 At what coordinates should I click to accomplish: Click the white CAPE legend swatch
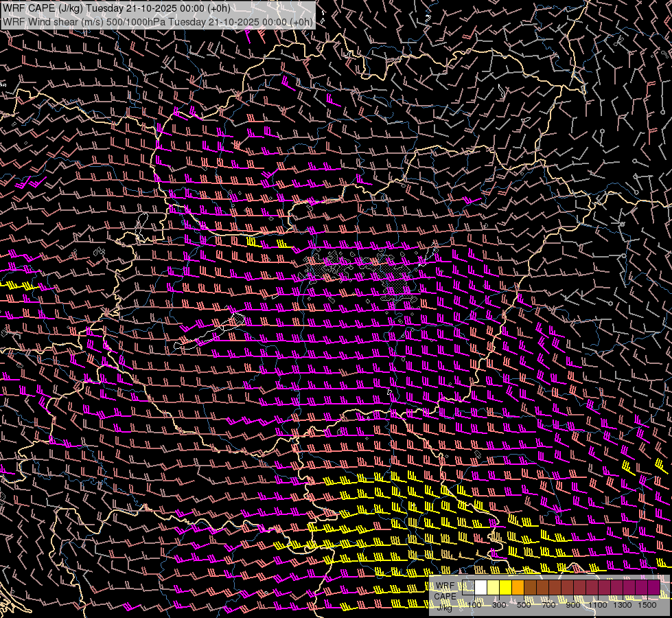[x=481, y=587]
